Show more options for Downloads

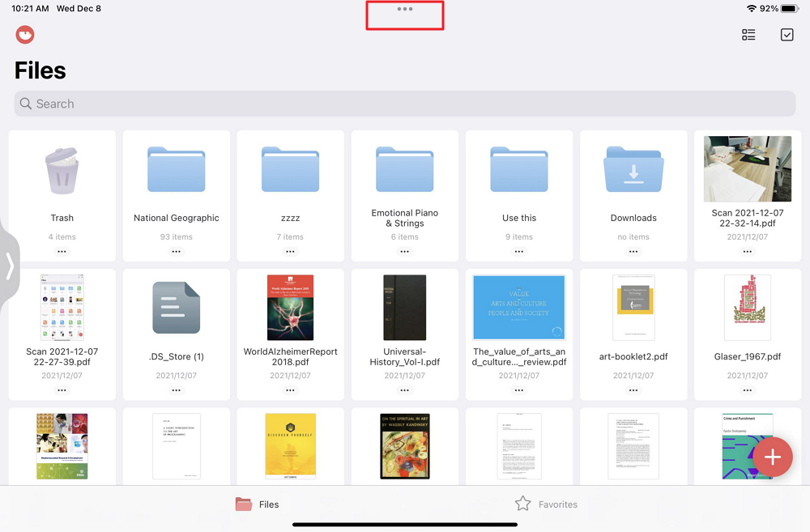pos(633,252)
